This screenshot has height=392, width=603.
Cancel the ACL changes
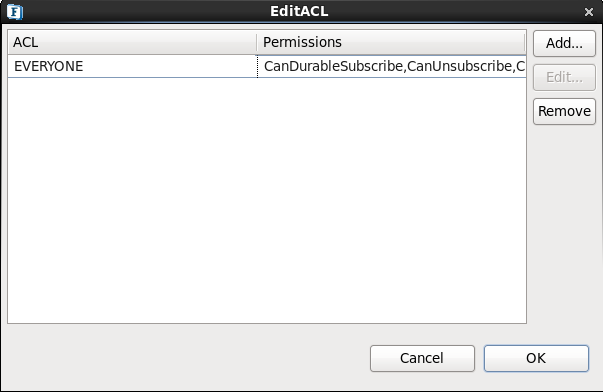[x=422, y=358]
